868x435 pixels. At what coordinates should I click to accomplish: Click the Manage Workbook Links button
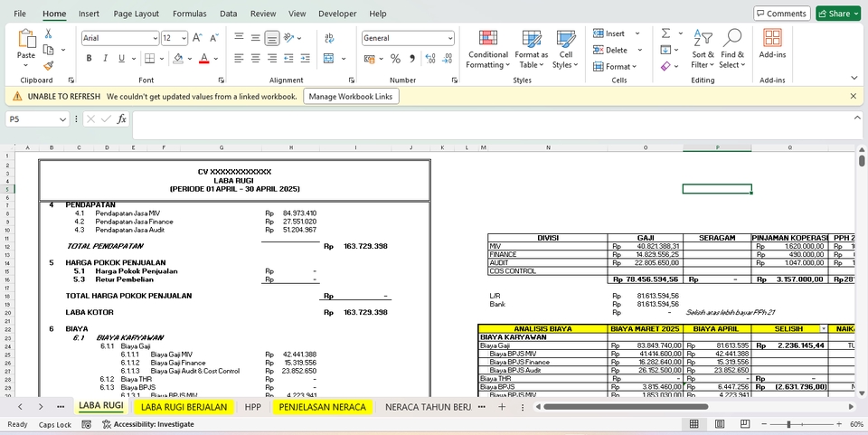[351, 96]
